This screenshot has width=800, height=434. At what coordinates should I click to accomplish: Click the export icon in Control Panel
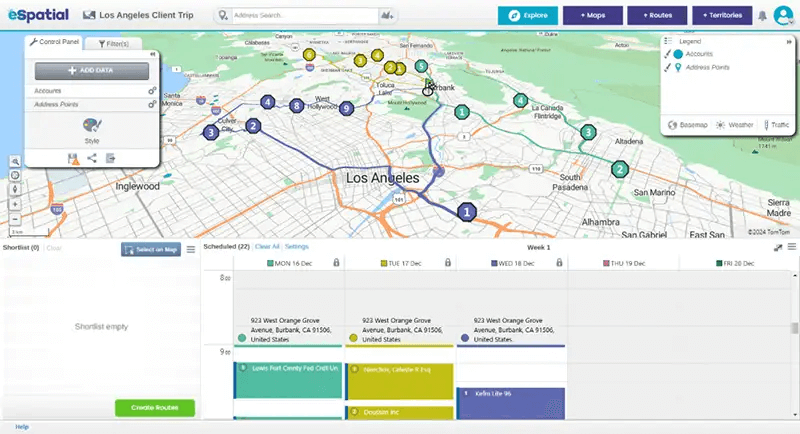[110, 158]
